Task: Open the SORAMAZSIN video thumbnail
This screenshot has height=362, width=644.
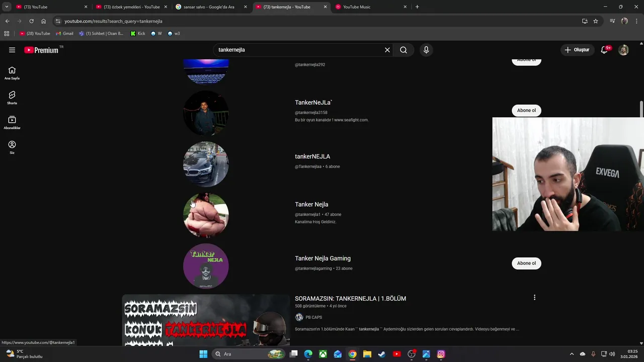Action: point(206,321)
